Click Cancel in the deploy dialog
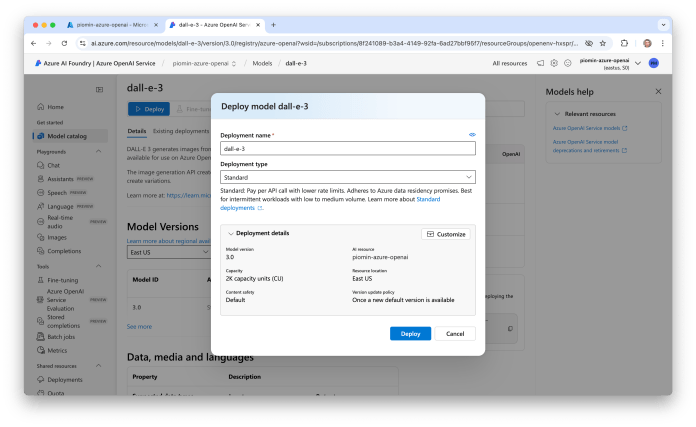Screen dimensions: 696x427 [455, 334]
